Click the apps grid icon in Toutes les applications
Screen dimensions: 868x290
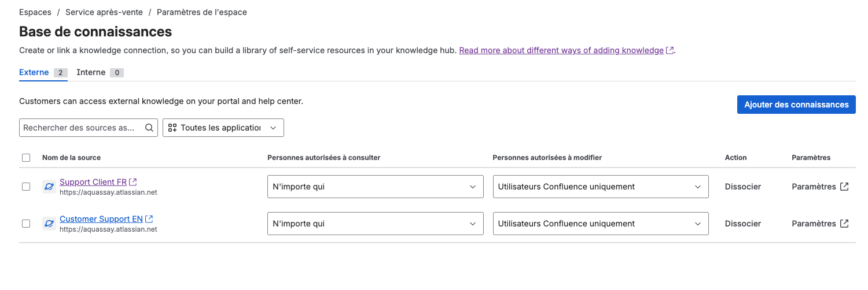tap(172, 128)
